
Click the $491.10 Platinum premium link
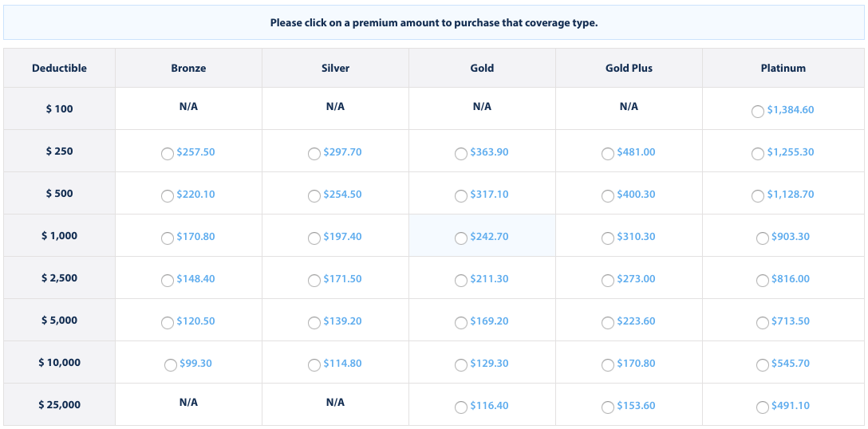tap(791, 406)
